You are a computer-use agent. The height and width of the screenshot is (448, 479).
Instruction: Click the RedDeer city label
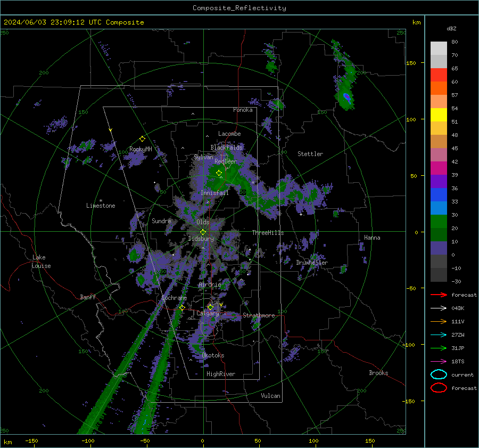tap(226, 161)
